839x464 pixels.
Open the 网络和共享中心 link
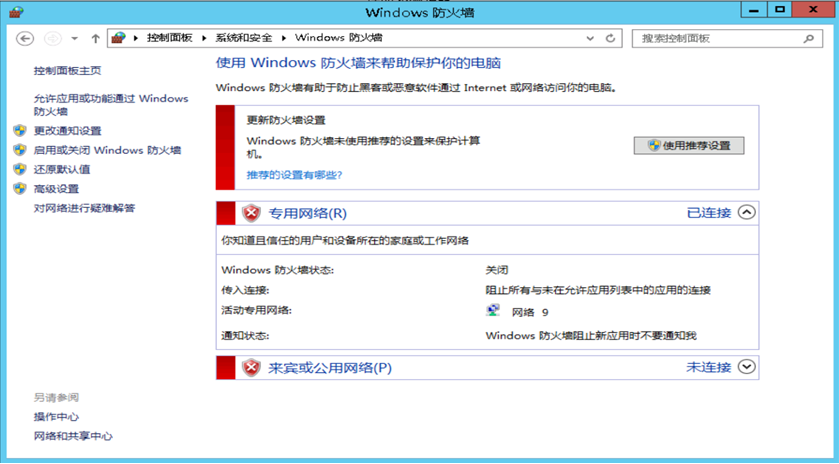pos(73,436)
